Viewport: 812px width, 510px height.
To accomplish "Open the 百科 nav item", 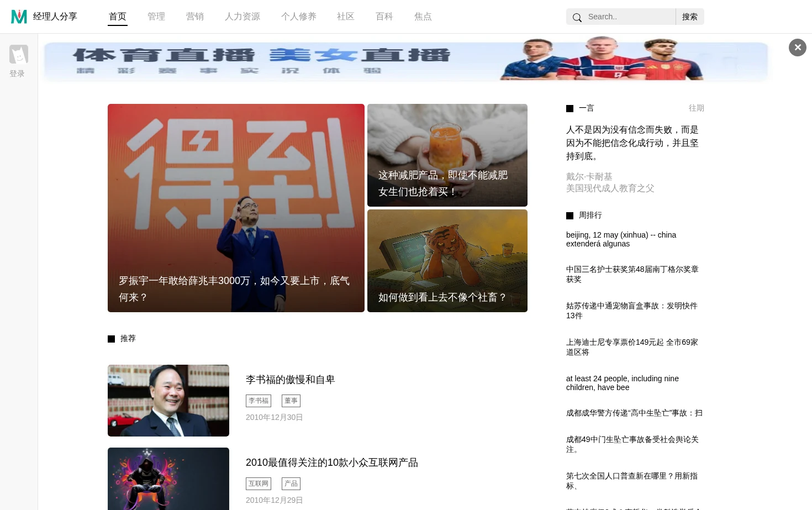I will point(384,17).
